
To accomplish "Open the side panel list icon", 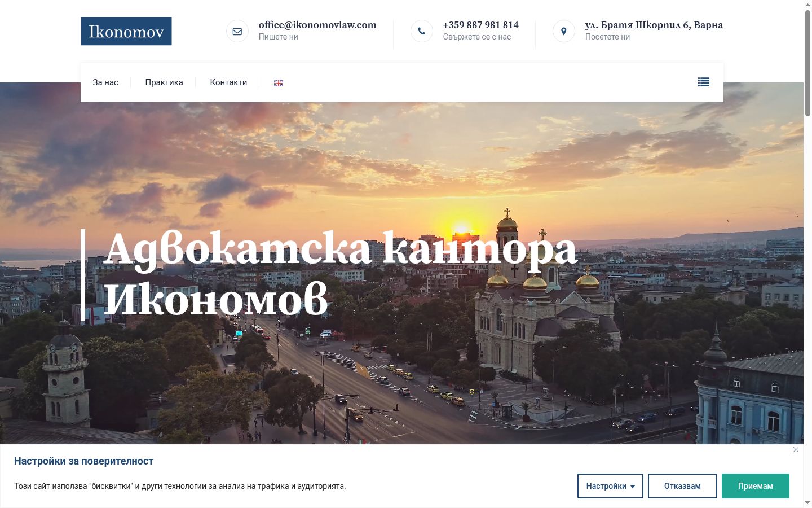I will pyautogui.click(x=704, y=82).
